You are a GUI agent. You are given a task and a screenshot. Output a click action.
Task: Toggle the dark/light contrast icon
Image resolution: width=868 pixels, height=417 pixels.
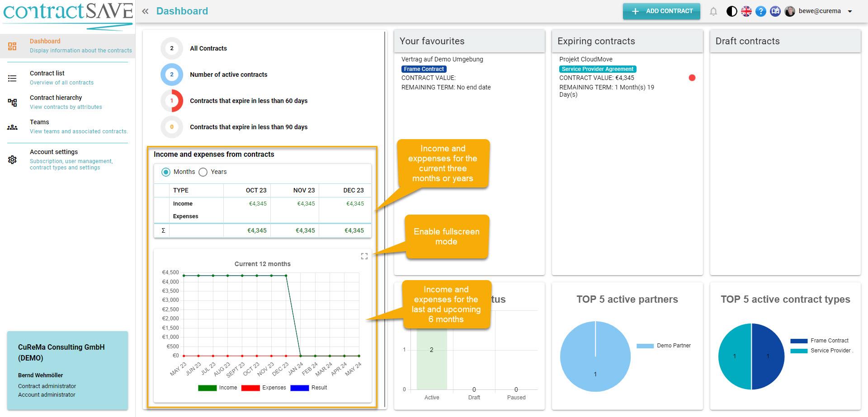[731, 11]
